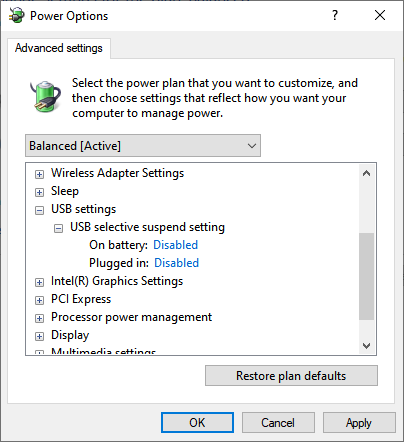Collapse the USB settings node
Screen dimensions: 404x442
tap(39, 210)
